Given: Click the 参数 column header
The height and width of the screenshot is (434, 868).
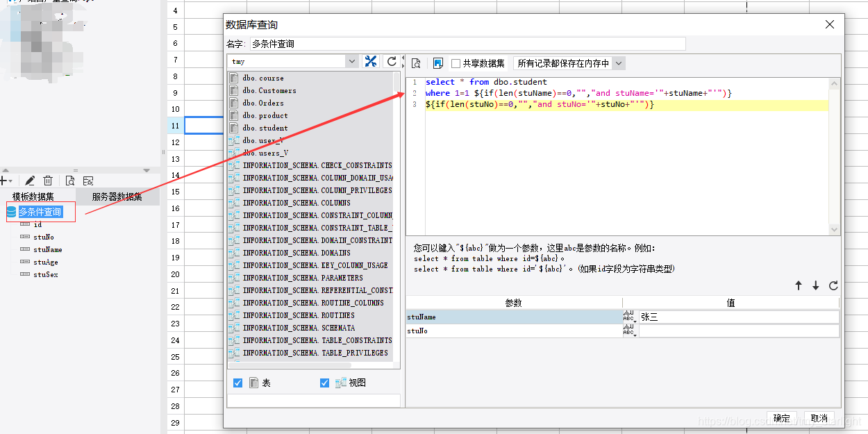Looking at the screenshot, I should point(514,303).
